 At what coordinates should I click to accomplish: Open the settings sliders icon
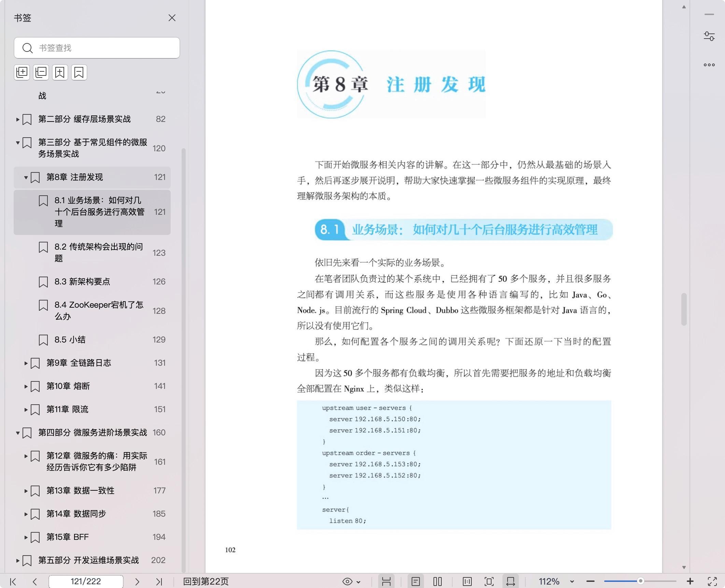point(709,36)
